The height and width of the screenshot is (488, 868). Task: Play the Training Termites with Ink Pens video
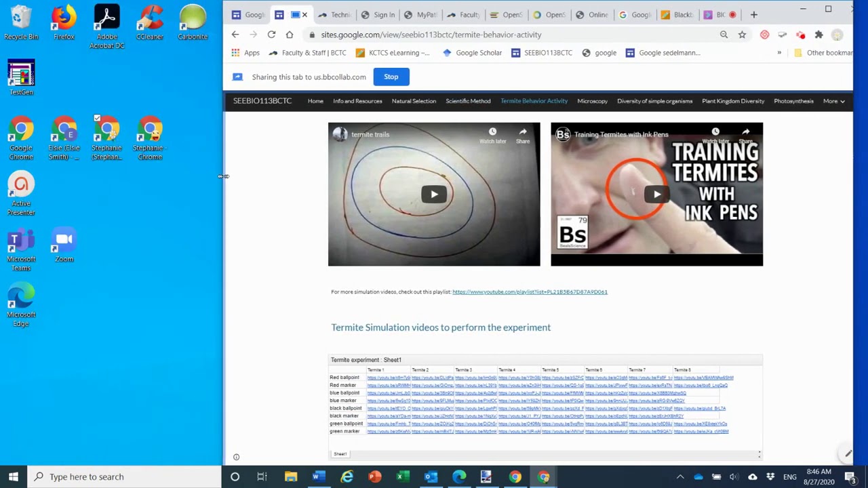[x=656, y=195]
